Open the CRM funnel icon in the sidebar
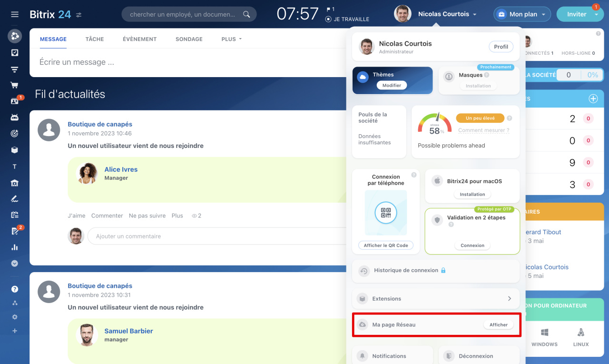This screenshot has height=364, width=609. [15, 69]
